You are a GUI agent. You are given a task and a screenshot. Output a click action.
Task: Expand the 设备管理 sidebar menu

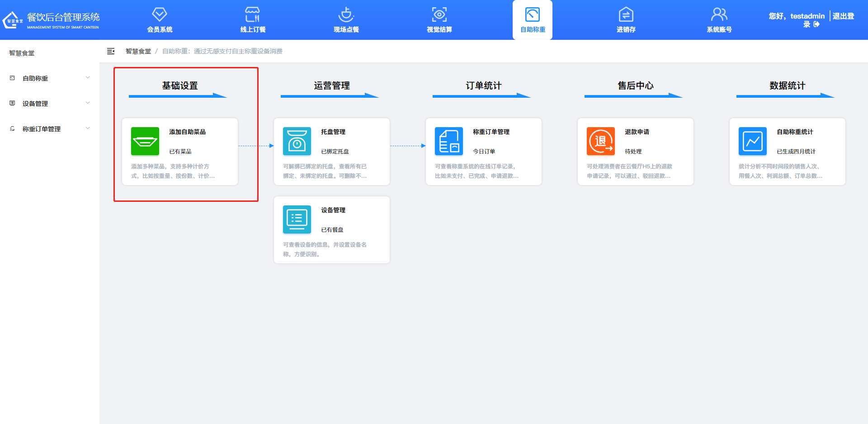point(50,104)
